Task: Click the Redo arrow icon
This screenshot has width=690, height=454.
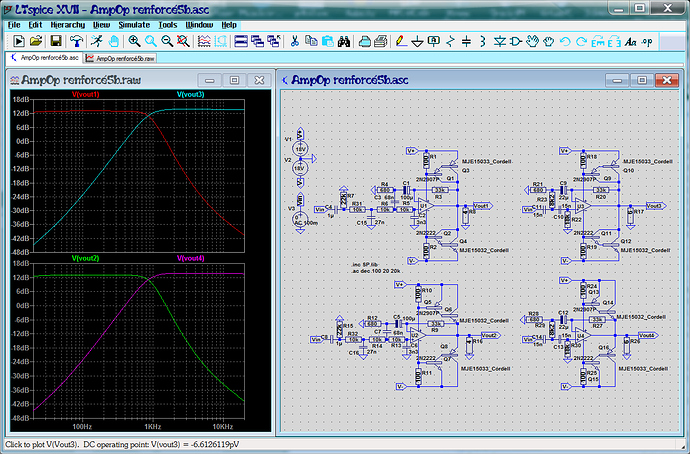Action: pyautogui.click(x=581, y=41)
